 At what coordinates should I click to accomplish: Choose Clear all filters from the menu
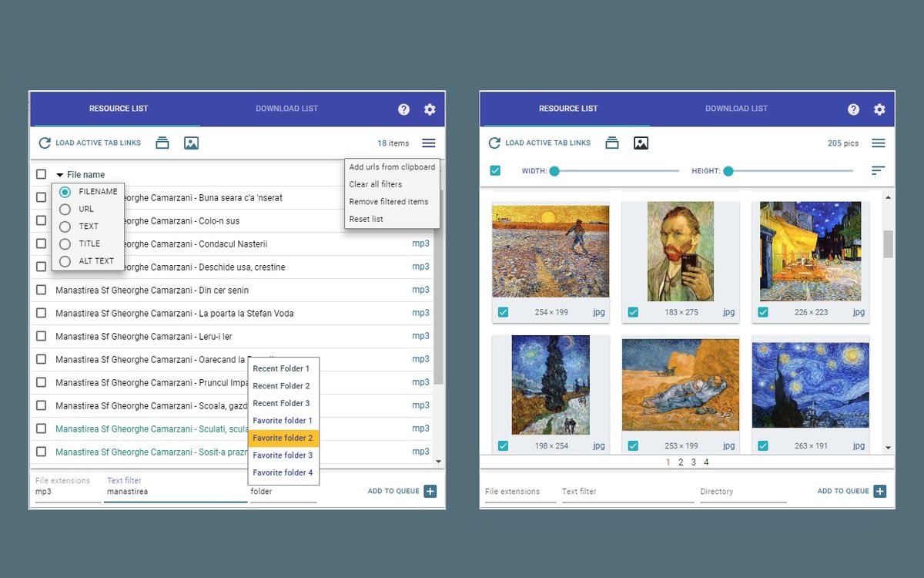coord(377,184)
